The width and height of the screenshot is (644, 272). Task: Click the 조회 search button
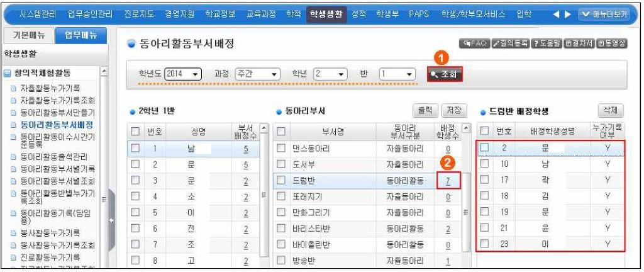pyautogui.click(x=445, y=74)
